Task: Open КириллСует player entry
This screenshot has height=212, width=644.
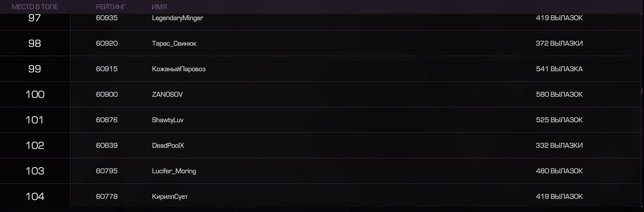Action: click(170, 197)
